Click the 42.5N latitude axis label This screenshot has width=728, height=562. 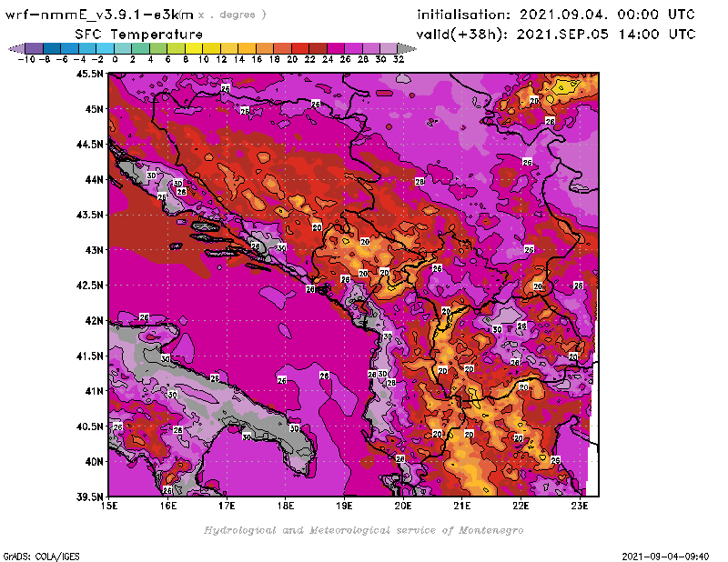pyautogui.click(x=89, y=286)
